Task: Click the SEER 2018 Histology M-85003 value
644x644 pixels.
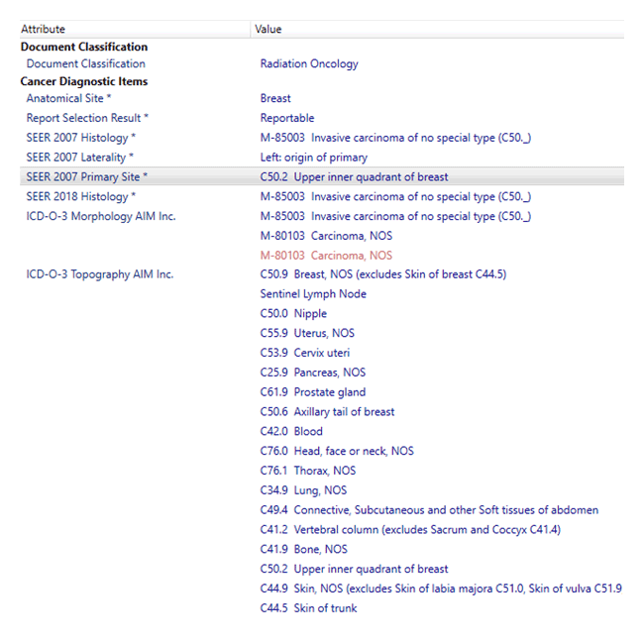Action: click(x=395, y=197)
